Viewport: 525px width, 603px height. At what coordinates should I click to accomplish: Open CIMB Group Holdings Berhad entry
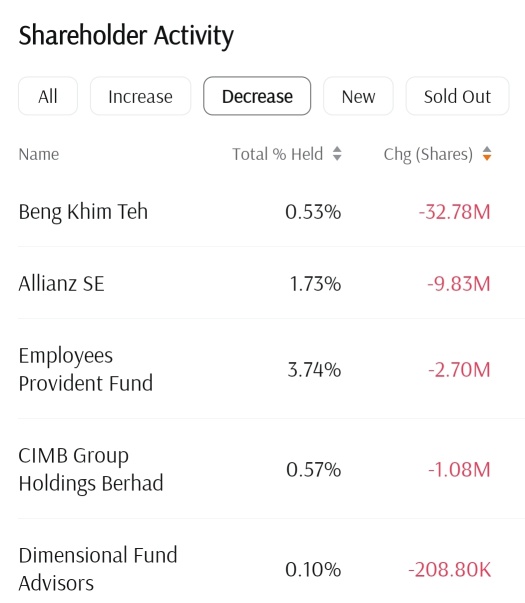[262, 469]
